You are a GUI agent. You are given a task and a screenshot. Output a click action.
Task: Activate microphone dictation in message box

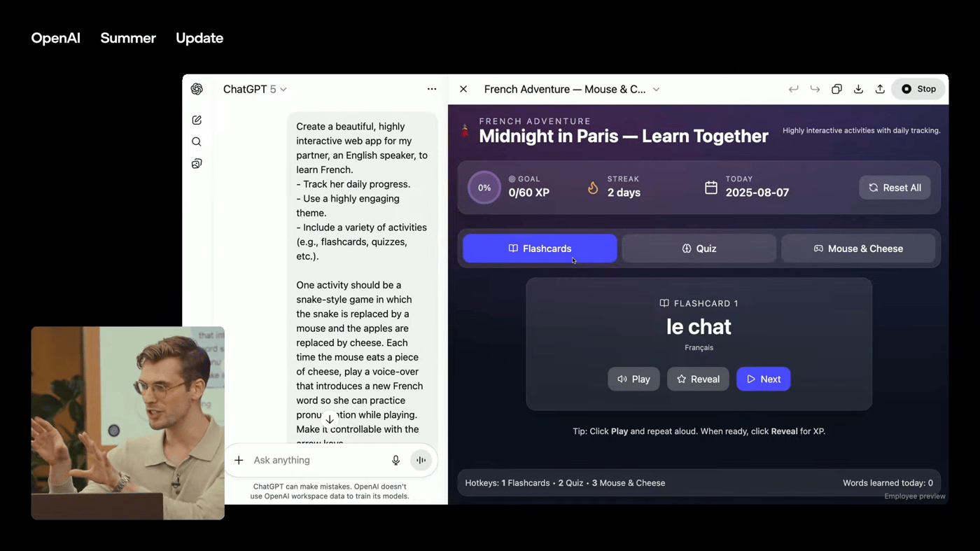[395, 460]
